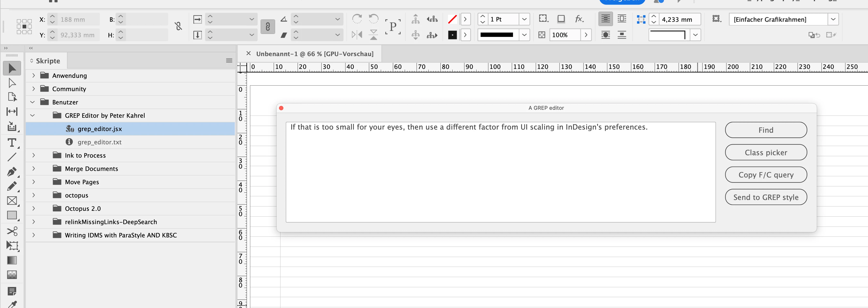Toggle the width/height link broken-chain icon
868x308 pixels.
pyautogui.click(x=179, y=26)
